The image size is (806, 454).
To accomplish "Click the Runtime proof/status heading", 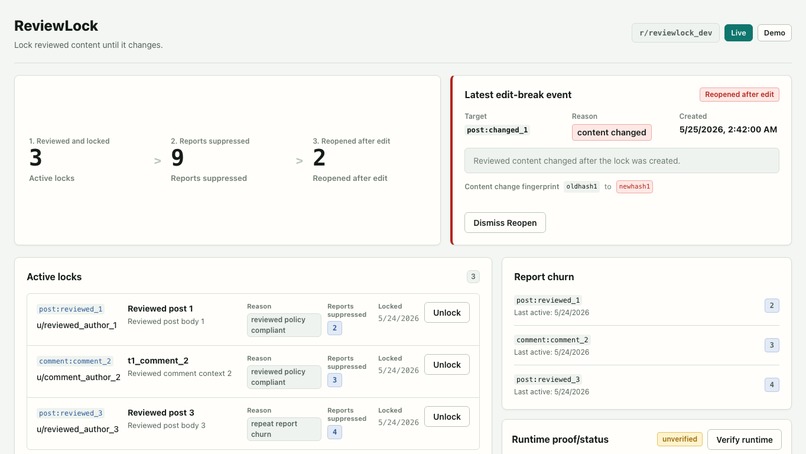I will click(x=560, y=440).
